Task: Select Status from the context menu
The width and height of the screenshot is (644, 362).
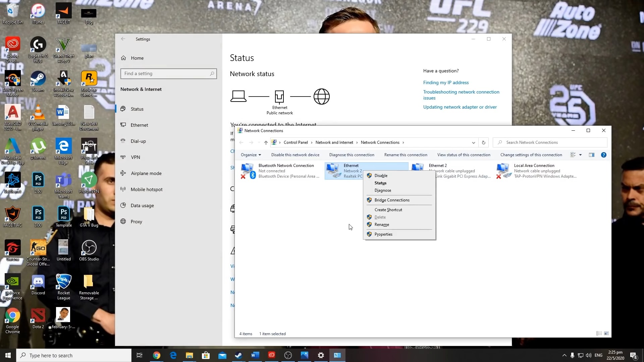Action: pos(380,183)
